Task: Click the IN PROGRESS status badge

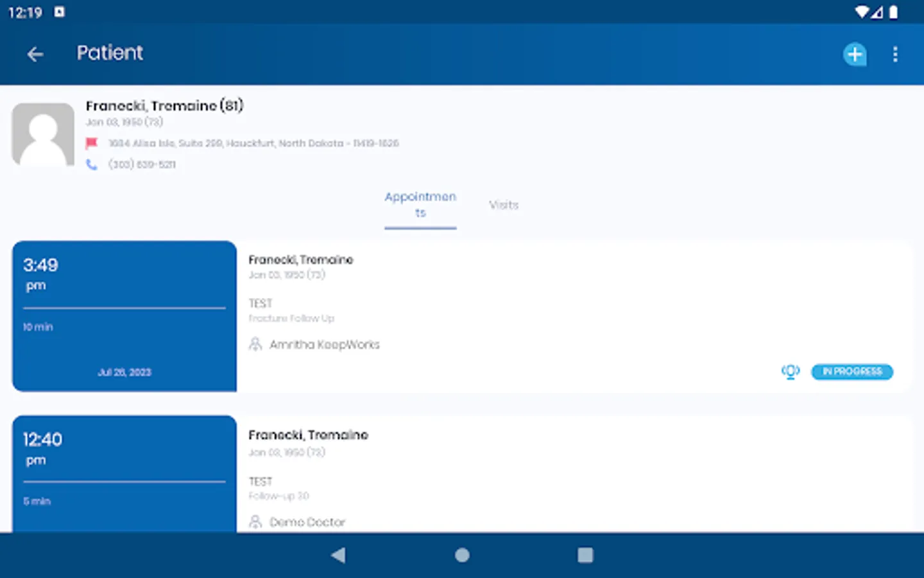Action: click(852, 371)
